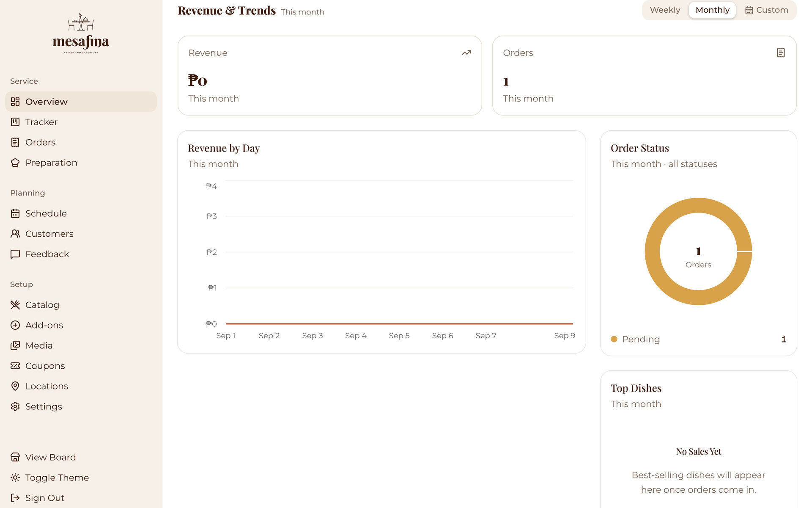This screenshot has height=508, width=812.
Task: Go to Add-ons
Action: click(x=81, y=325)
